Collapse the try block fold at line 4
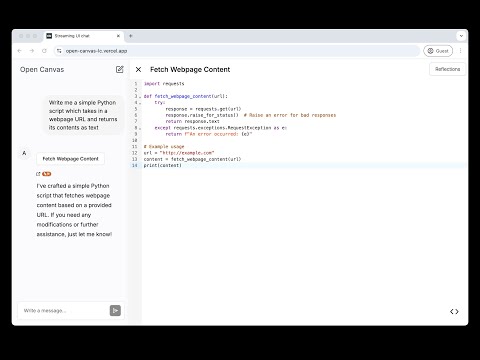The height and width of the screenshot is (360, 480). tap(140, 103)
